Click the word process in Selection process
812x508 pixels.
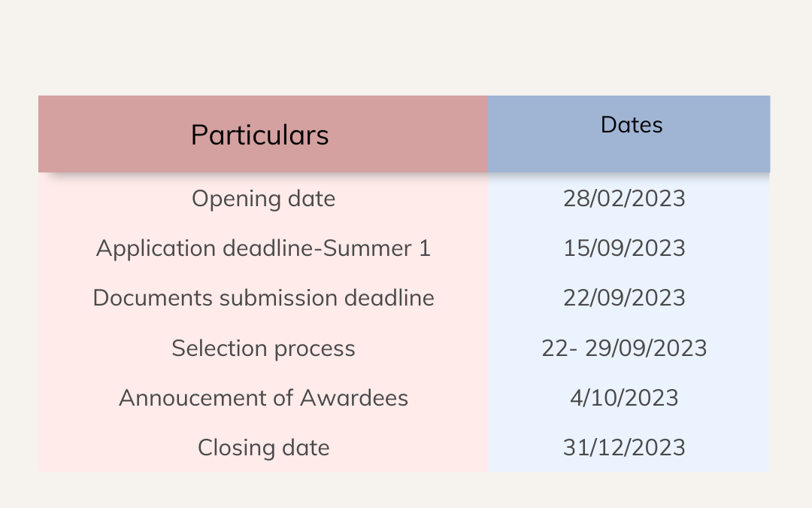coord(314,349)
